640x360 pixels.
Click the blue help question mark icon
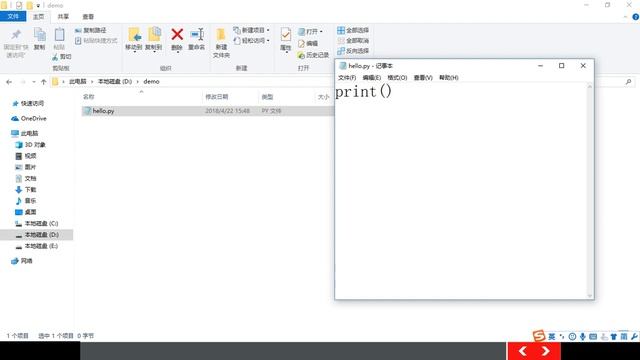636,17
